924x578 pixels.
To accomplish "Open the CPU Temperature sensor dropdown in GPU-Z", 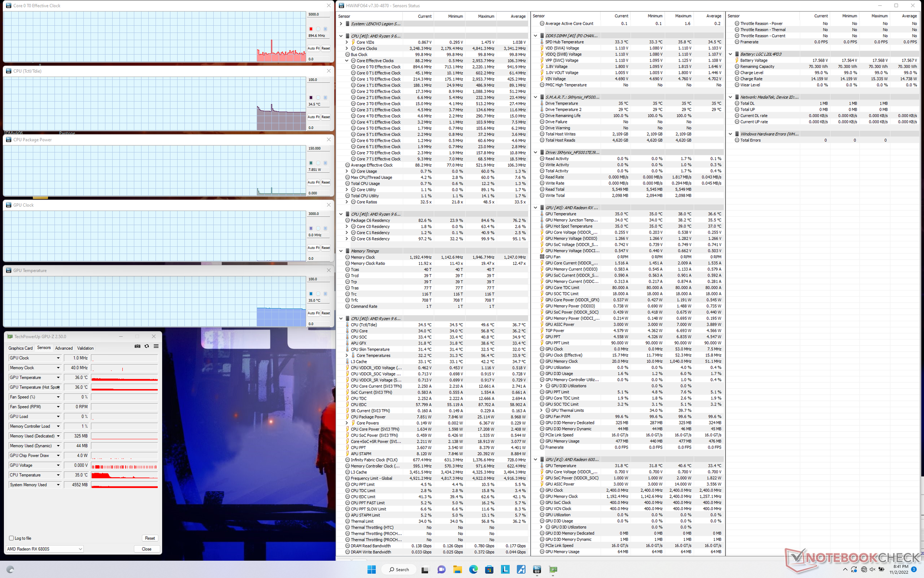I will pyautogui.click(x=58, y=475).
